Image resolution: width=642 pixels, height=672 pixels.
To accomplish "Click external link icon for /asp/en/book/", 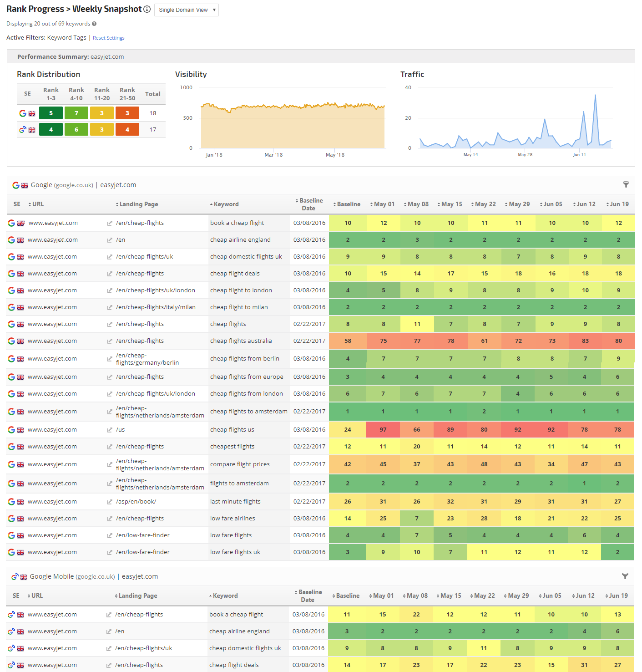I will click(x=110, y=502).
